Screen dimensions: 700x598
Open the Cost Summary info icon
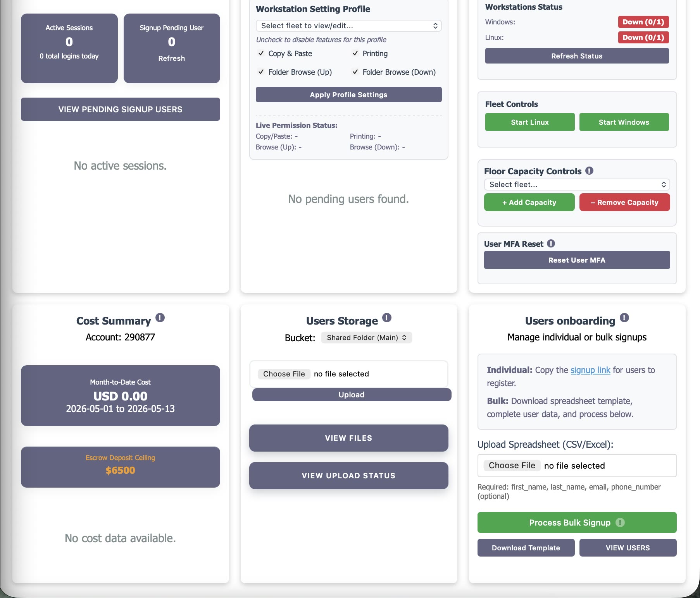[x=160, y=318]
